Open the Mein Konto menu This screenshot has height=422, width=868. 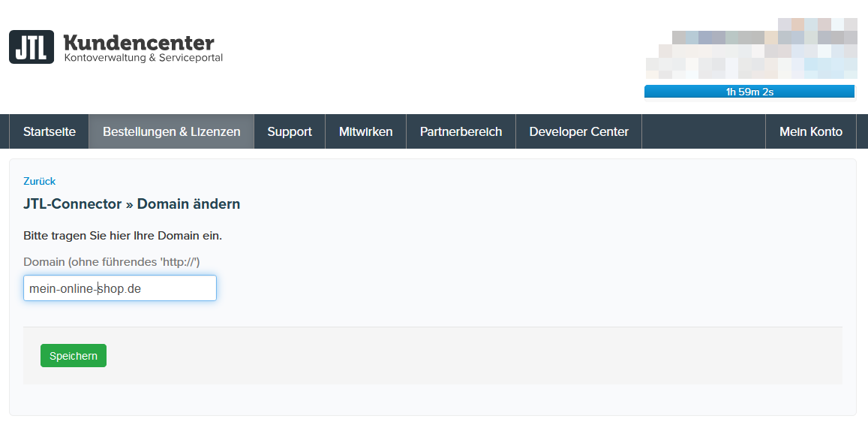[x=811, y=132]
